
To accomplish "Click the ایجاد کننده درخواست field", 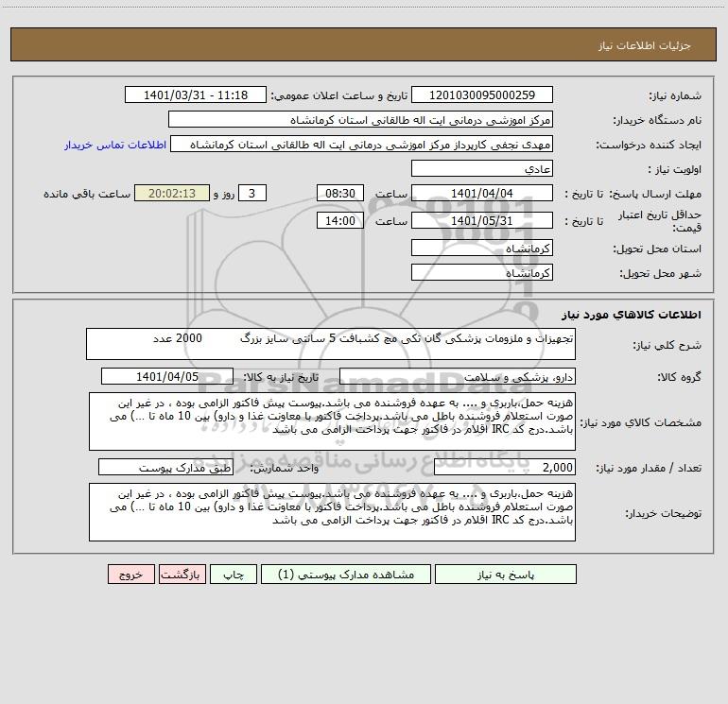I will pos(362,144).
